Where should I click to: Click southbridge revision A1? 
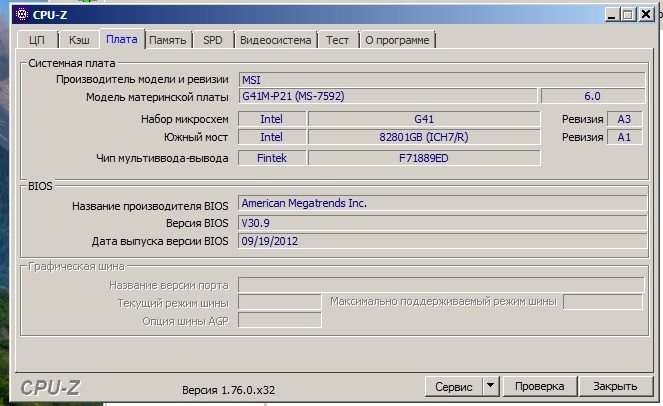pos(625,137)
